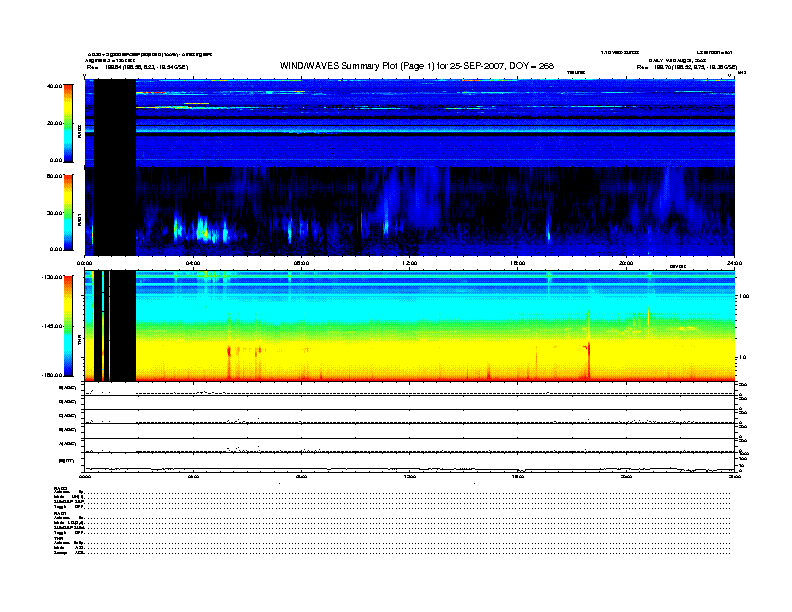Select the 40.00 label on the RAD2 scale

point(55,86)
